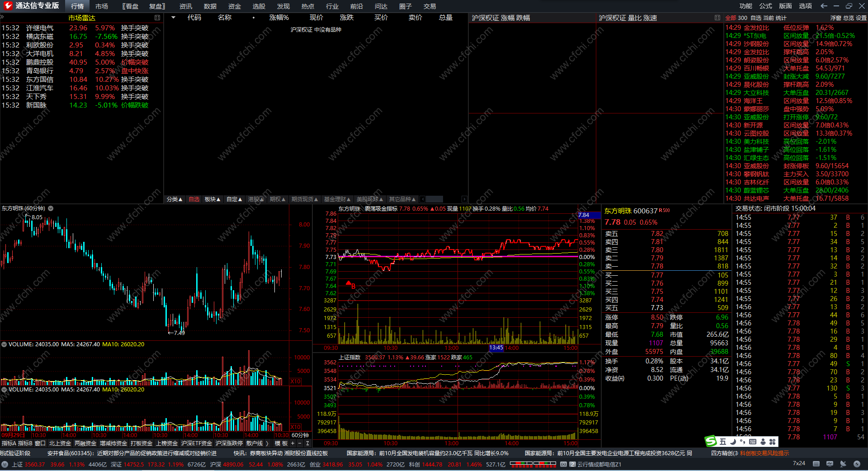Expand the 港股 dropdown
868x471 pixels.
[x=256, y=199]
